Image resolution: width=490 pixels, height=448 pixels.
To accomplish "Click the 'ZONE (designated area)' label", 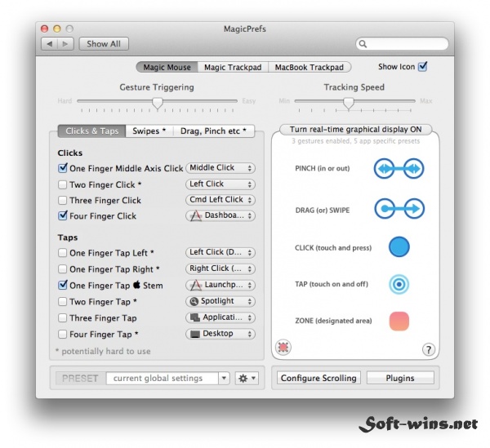I will [333, 321].
